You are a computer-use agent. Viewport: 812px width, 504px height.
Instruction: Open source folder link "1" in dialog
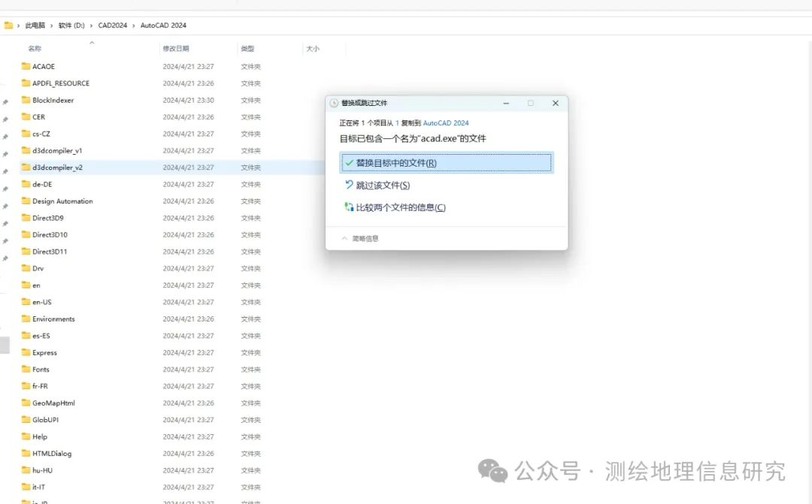click(397, 123)
